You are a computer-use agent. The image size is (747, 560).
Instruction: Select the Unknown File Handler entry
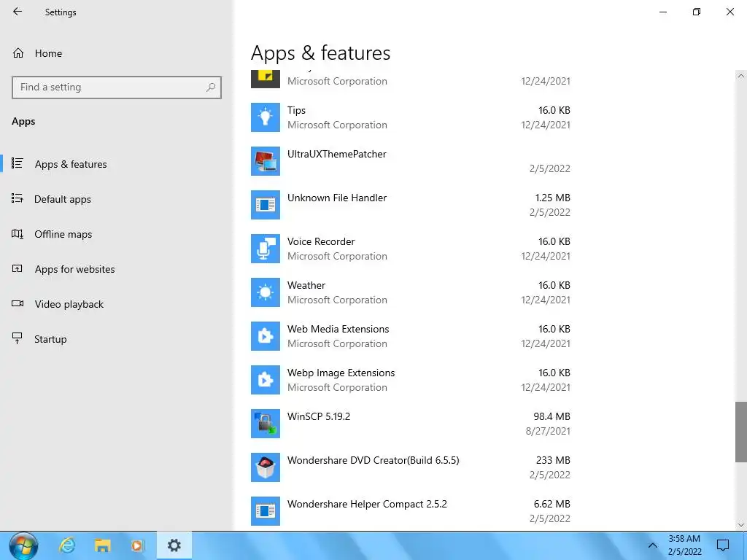point(411,205)
